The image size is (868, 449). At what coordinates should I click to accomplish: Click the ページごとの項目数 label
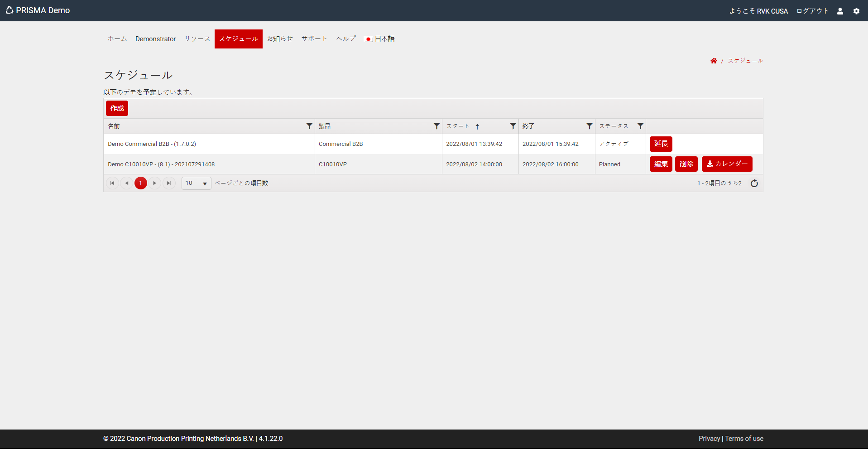click(x=241, y=183)
